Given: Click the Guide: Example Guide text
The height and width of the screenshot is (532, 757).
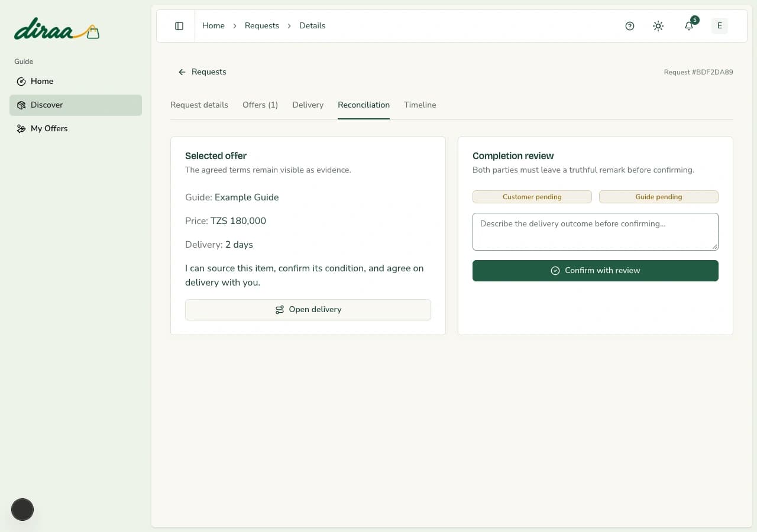Looking at the screenshot, I should 232,197.
